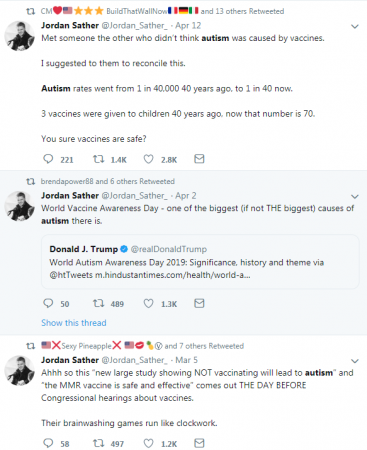Send the Apr 12 tweet via direct message

tap(199, 159)
